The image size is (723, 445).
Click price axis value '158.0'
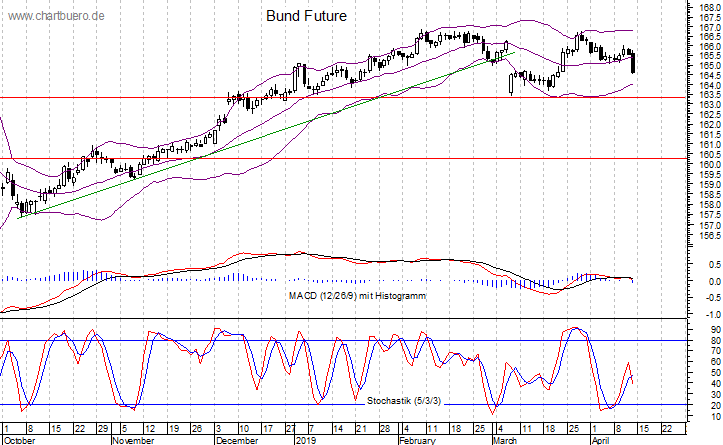(710, 205)
